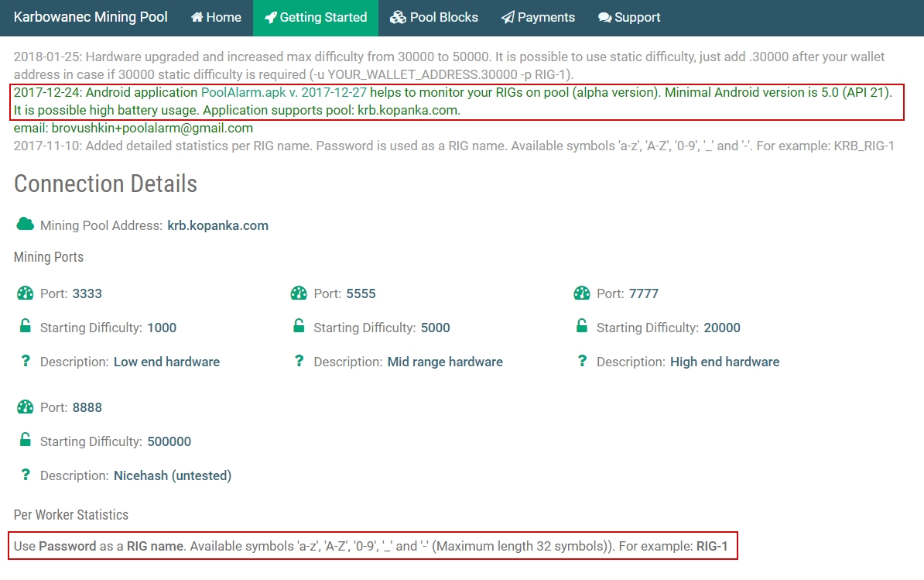Click the gauge icon for port 3333
The width and height of the screenshot is (924, 580).
26,293
